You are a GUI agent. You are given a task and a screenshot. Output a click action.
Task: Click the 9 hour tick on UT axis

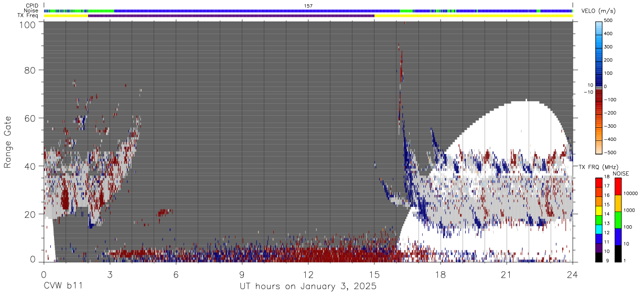coord(242,274)
